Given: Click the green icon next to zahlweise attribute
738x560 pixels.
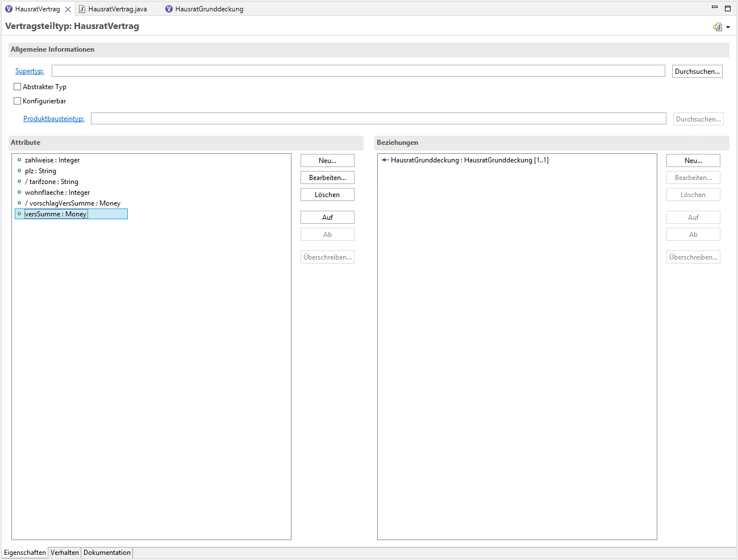Looking at the screenshot, I should pos(19,160).
